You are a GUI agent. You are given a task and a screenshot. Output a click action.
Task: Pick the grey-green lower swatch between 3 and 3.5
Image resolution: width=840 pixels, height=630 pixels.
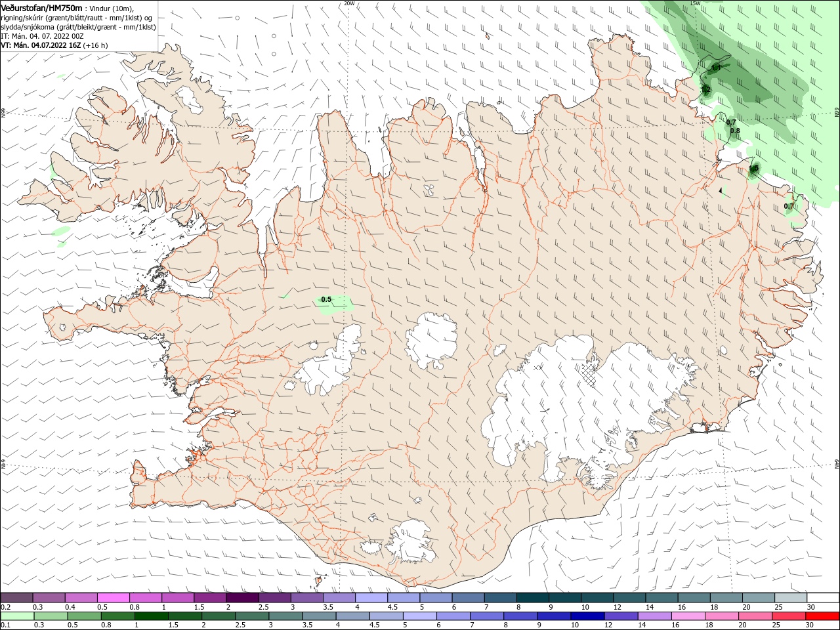coord(285,616)
